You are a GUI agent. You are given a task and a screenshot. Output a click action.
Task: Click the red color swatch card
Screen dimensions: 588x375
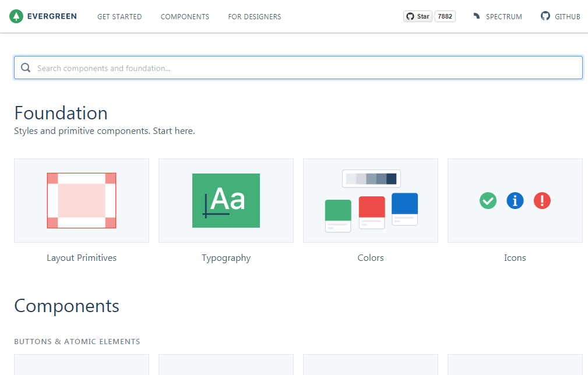coord(372,213)
